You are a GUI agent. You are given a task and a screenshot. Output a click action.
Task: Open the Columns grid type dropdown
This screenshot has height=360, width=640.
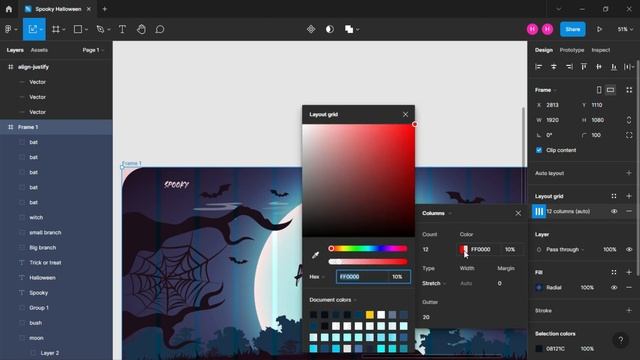[x=437, y=213]
